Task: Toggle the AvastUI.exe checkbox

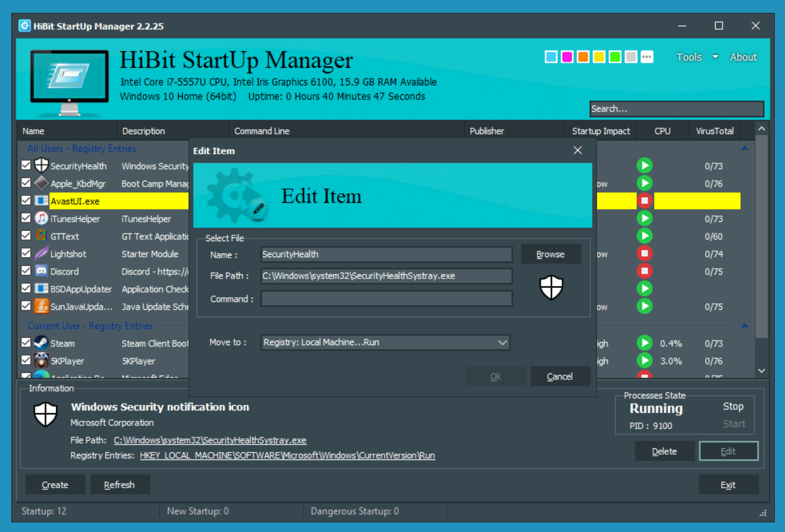Action: coord(26,201)
